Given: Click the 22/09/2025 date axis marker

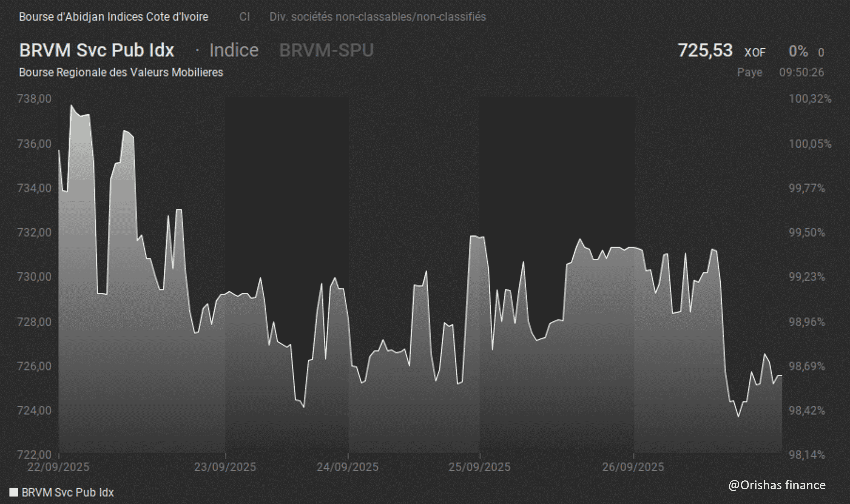Looking at the screenshot, I should [x=58, y=467].
